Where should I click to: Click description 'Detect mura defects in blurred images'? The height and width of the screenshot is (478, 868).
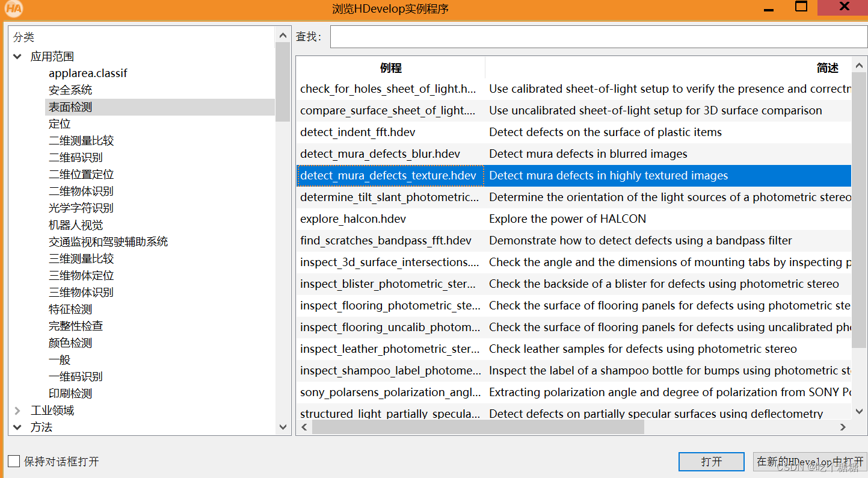coord(588,154)
